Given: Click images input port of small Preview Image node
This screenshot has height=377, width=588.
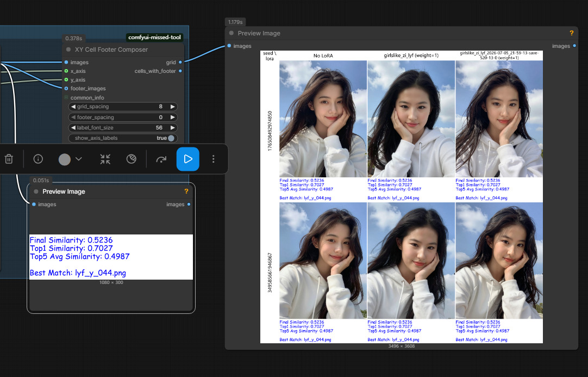Looking at the screenshot, I should 34,204.
